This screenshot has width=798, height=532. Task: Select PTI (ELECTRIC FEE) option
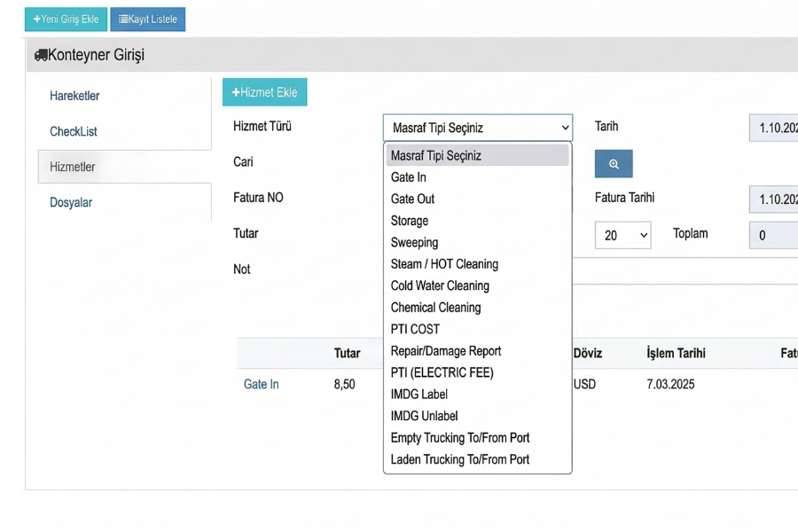click(x=442, y=372)
